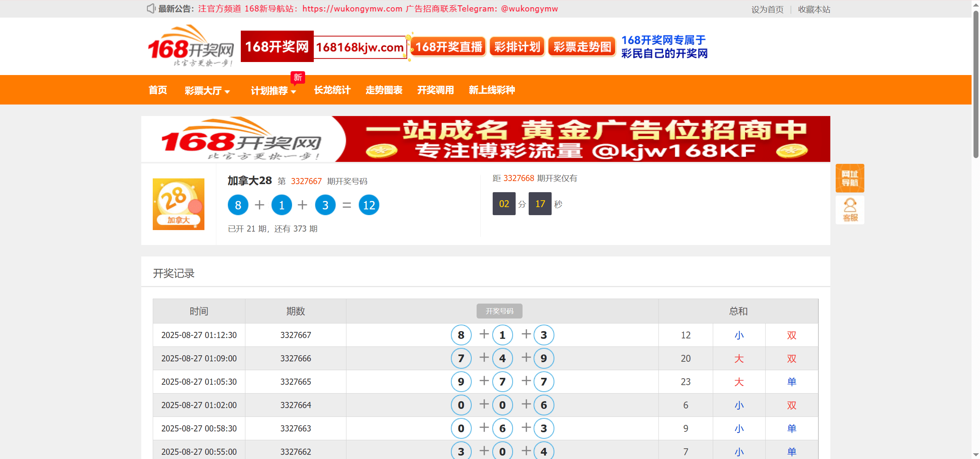Screen dimensions: 980x459
Task: Click the first blue ball number 8
Action: [238, 205]
